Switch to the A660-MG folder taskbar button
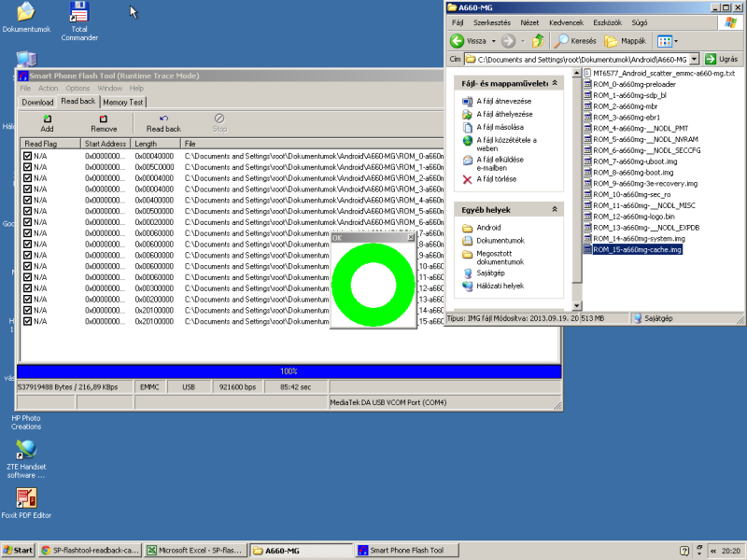This screenshot has height=560, width=747. coord(301,551)
